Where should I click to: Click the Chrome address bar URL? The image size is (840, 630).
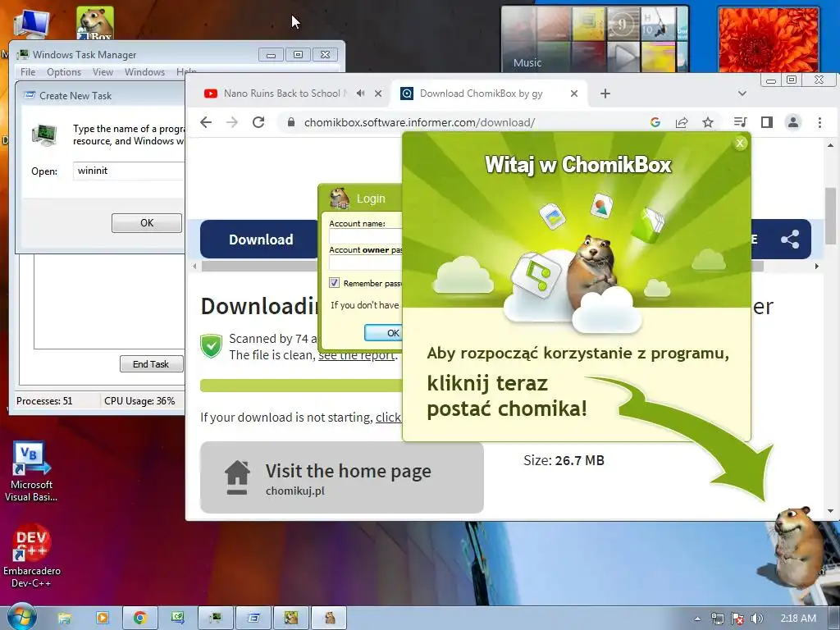tap(419, 122)
